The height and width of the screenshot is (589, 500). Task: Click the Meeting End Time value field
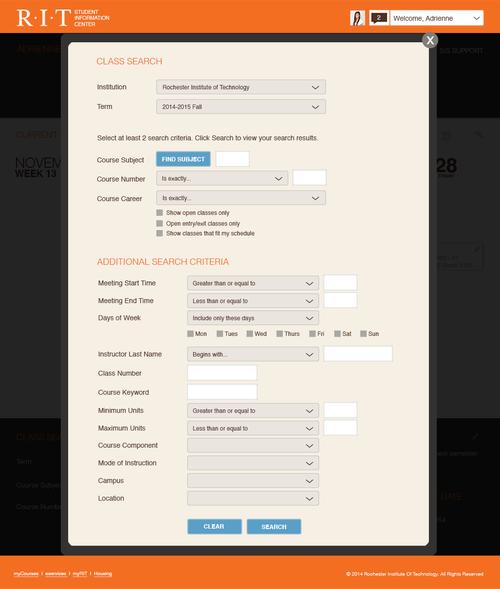340,301
